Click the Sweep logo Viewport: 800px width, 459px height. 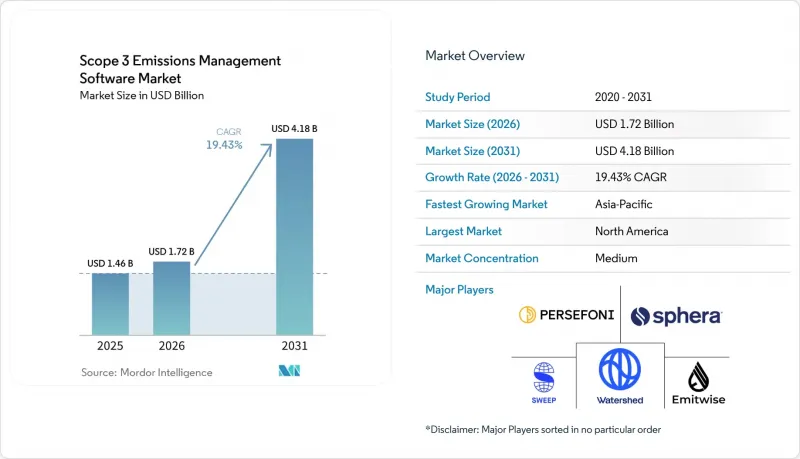(544, 383)
